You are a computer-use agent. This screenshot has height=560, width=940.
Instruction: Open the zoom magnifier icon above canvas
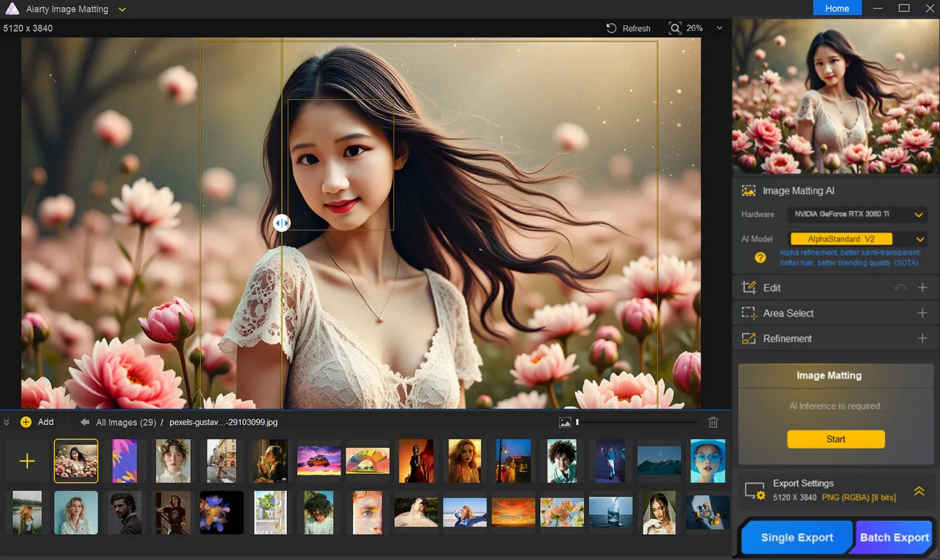tap(675, 27)
